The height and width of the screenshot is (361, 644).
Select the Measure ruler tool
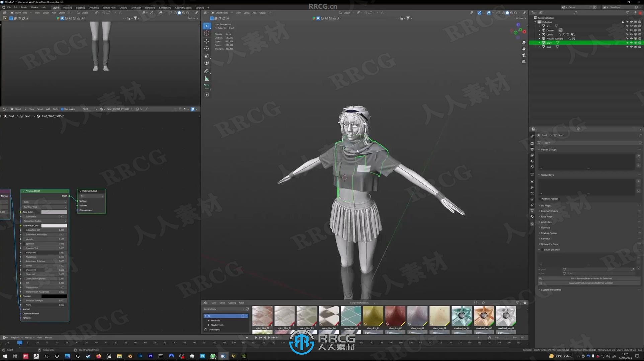tap(207, 79)
